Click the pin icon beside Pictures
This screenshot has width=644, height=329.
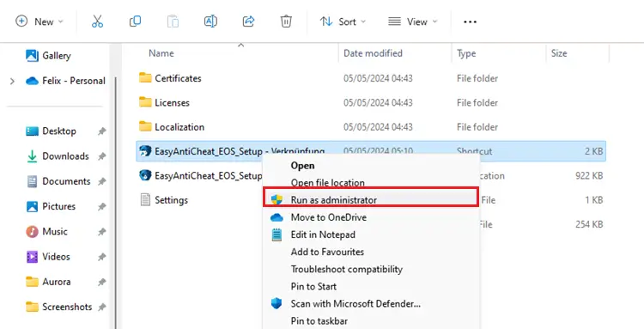click(x=101, y=207)
